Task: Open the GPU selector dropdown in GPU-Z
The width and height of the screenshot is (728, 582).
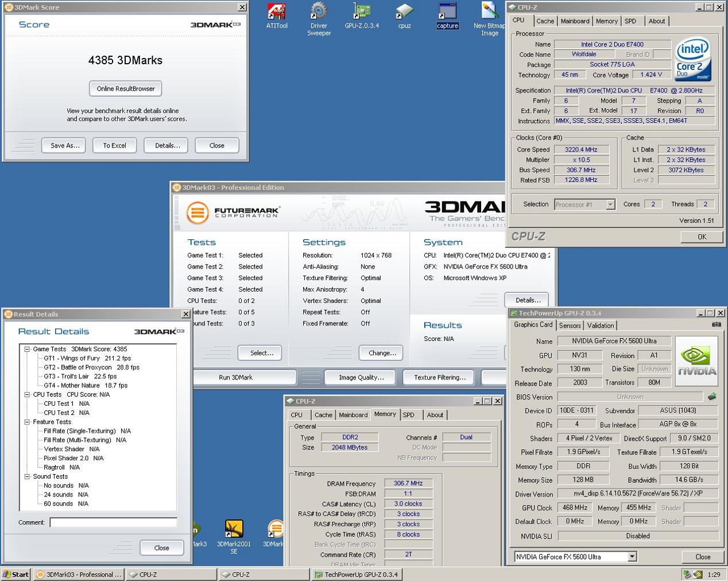Action: [632, 557]
